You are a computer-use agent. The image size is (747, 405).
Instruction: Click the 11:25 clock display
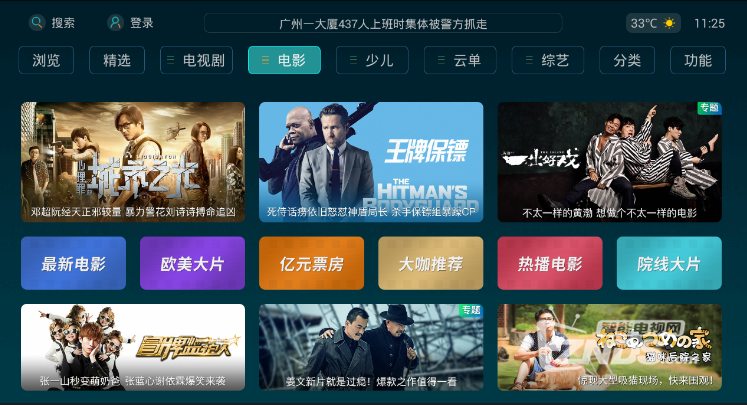[x=709, y=23]
